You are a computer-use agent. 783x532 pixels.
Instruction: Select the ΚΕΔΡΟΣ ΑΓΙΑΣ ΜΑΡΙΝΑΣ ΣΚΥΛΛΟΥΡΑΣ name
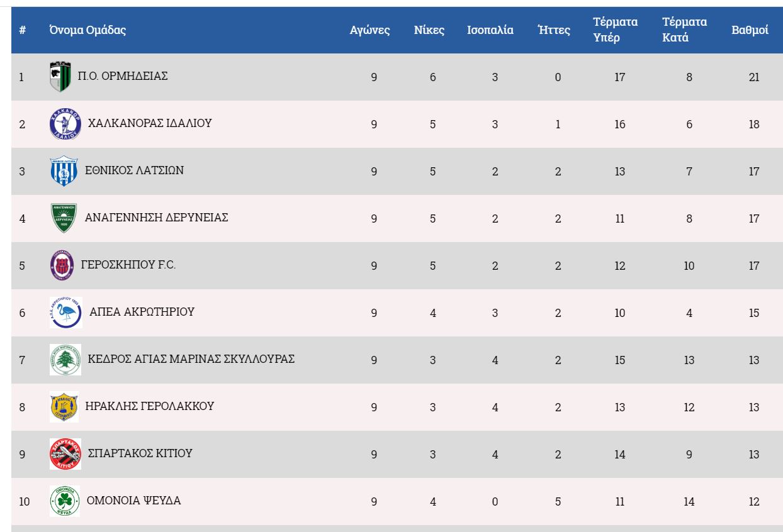[191, 359]
